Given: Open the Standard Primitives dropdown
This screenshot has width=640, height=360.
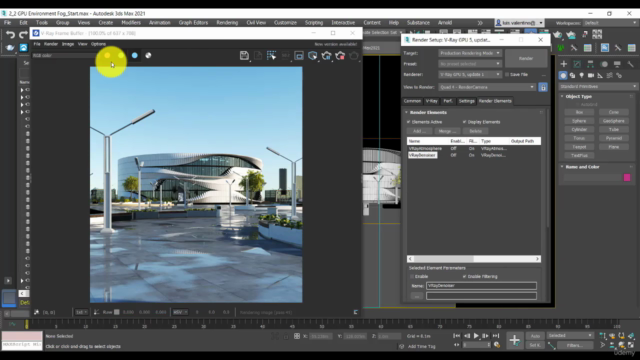Looking at the screenshot, I should [598, 87].
